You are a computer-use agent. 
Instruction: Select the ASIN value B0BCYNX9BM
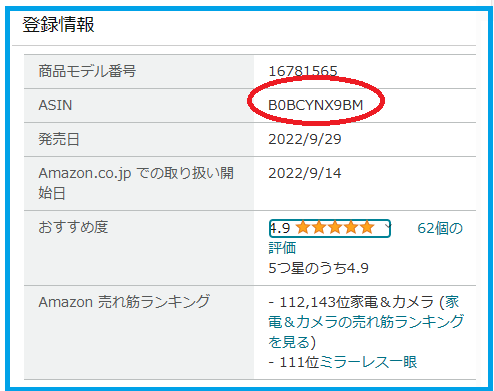316,105
